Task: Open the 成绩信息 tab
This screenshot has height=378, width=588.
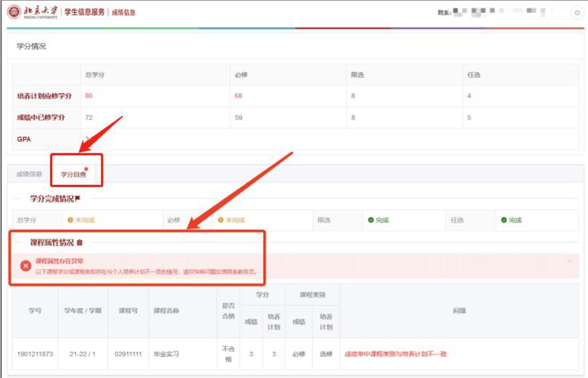Action: [x=29, y=174]
